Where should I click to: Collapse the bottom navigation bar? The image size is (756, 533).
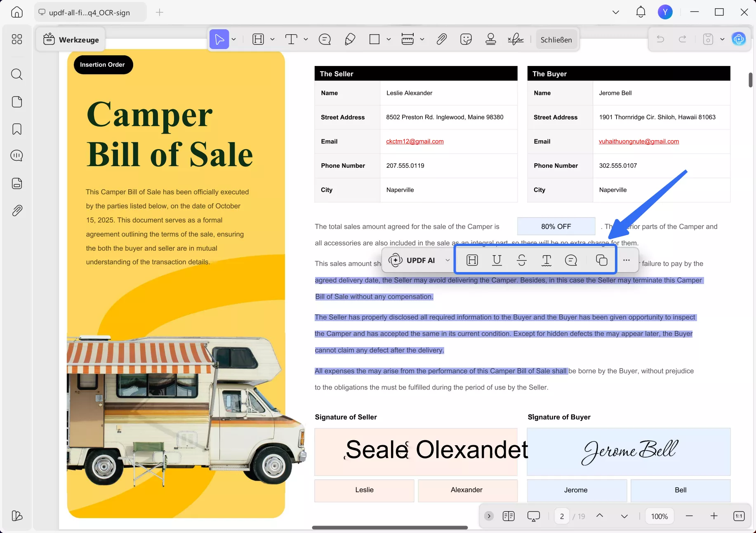point(489,516)
